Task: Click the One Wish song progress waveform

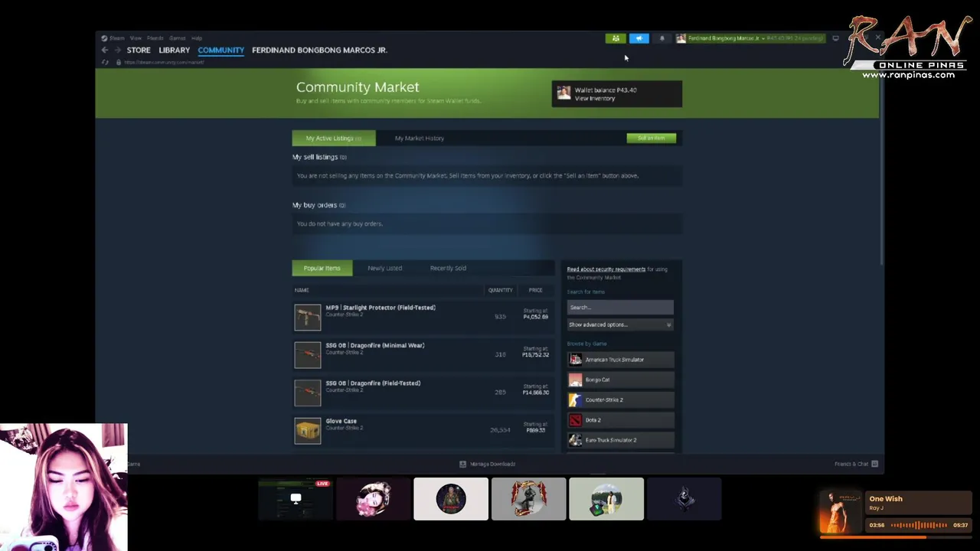Action: pyautogui.click(x=919, y=525)
